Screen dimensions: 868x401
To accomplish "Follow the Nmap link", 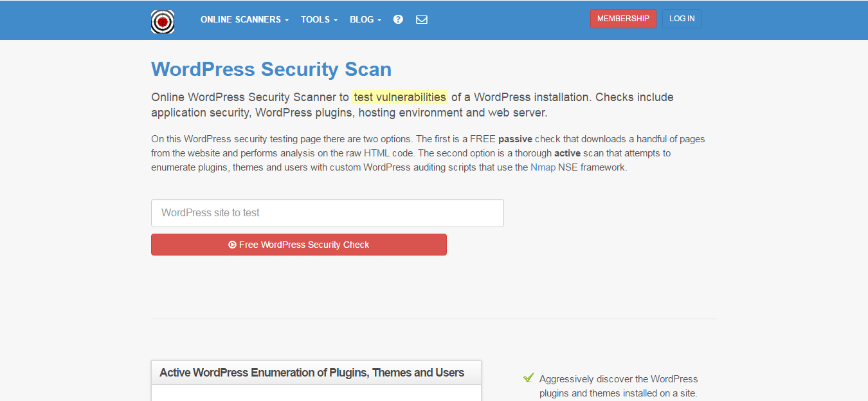I will click(x=543, y=167).
